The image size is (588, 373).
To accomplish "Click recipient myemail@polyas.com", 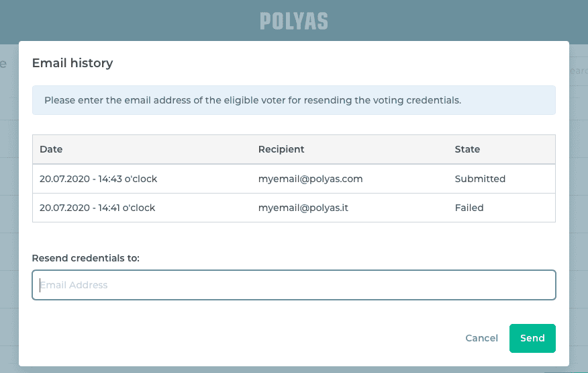I will coord(310,179).
